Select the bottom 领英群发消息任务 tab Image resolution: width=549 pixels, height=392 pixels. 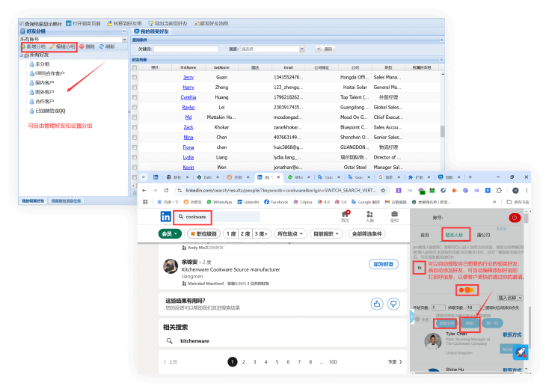point(66,201)
